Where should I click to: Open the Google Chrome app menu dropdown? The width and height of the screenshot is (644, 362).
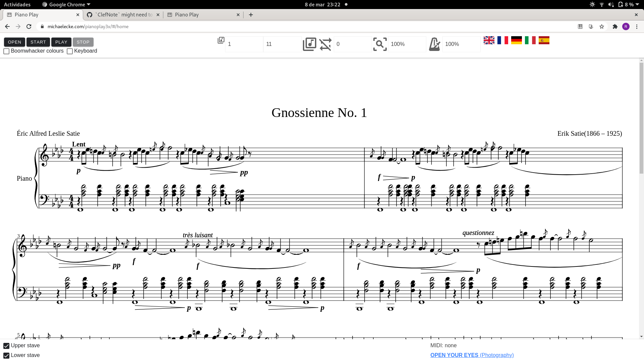[66, 4]
